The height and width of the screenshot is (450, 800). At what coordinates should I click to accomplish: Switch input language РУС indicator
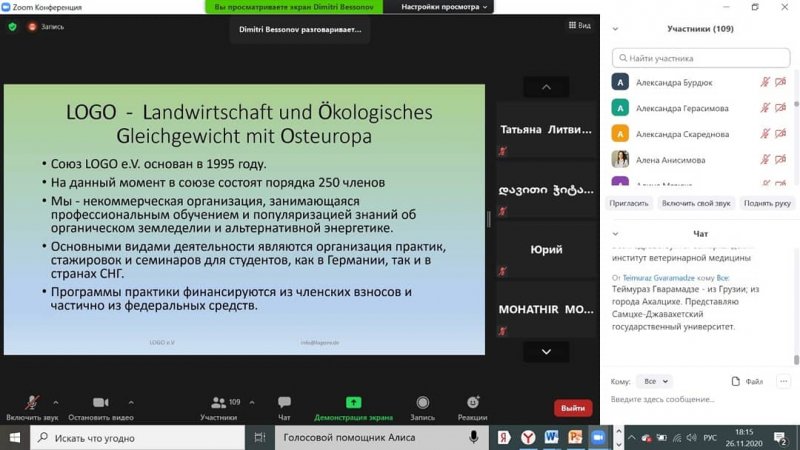tap(710, 438)
